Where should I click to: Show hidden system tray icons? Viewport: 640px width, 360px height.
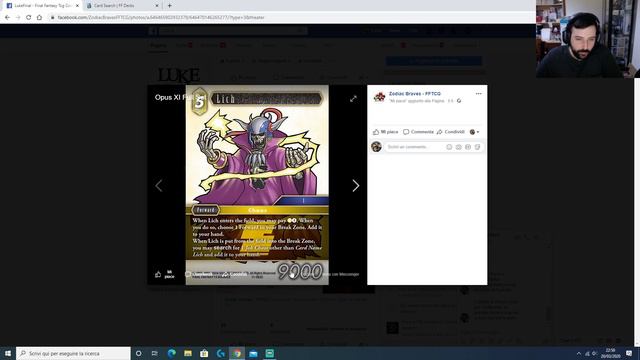pyautogui.click(x=578, y=353)
